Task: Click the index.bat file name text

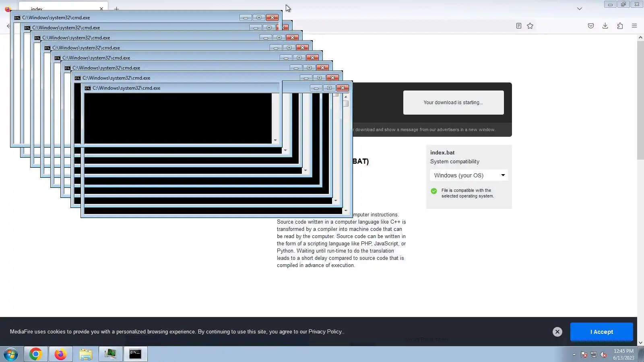Action: click(x=442, y=152)
